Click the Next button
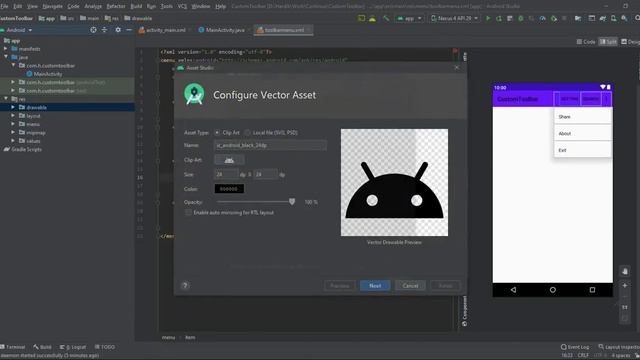Image resolution: width=640 pixels, height=360 pixels. (375, 286)
